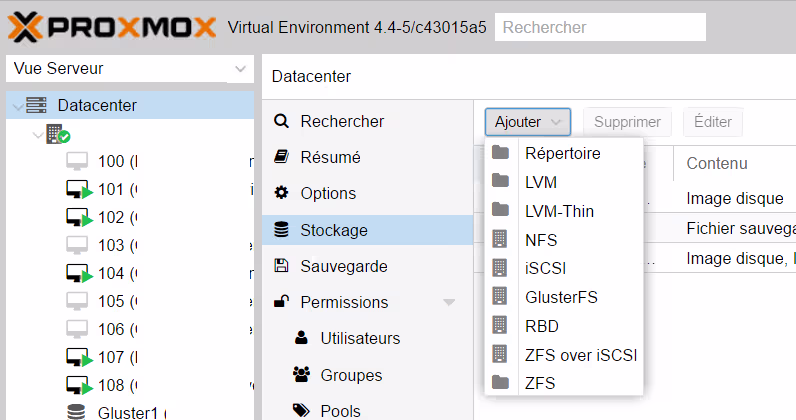The image size is (796, 420).
Task: Collapse the Datacenter tree node
Action: (x=16, y=106)
